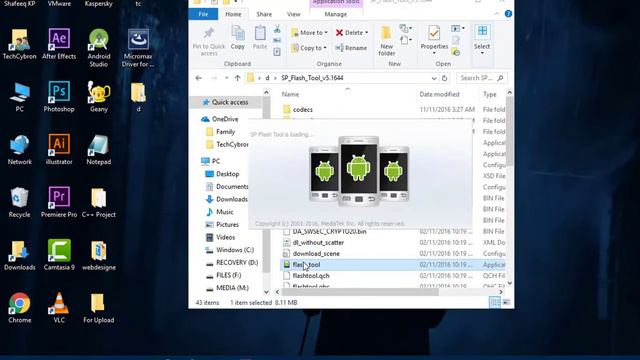Viewport: 640px width, 360px height.
Task: Open the Copy to dropdown
Action: pos(309,48)
